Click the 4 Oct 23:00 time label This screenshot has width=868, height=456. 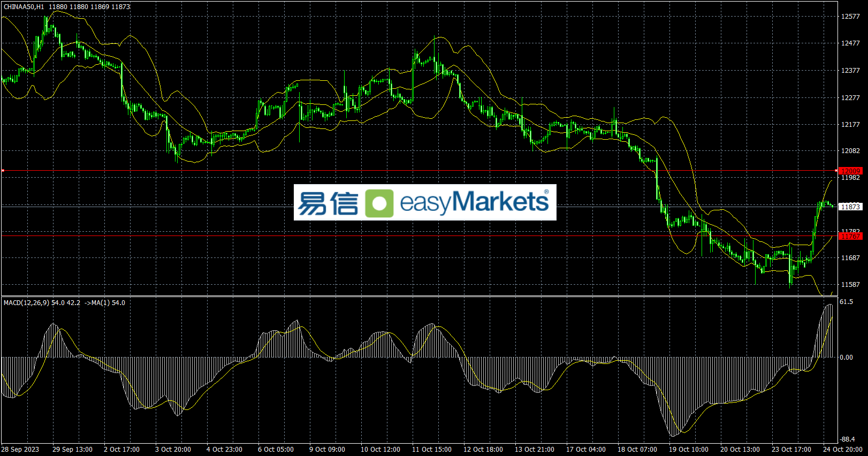click(224, 450)
